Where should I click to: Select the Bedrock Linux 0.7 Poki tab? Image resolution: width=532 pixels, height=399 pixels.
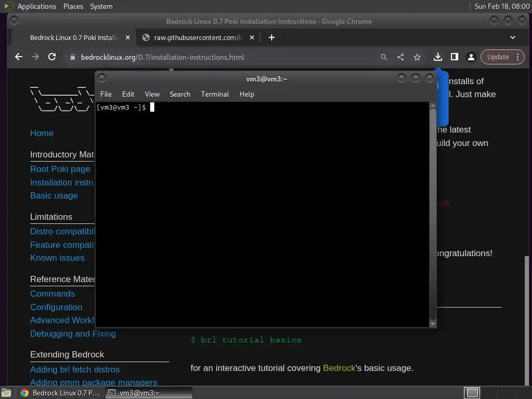pos(74,37)
